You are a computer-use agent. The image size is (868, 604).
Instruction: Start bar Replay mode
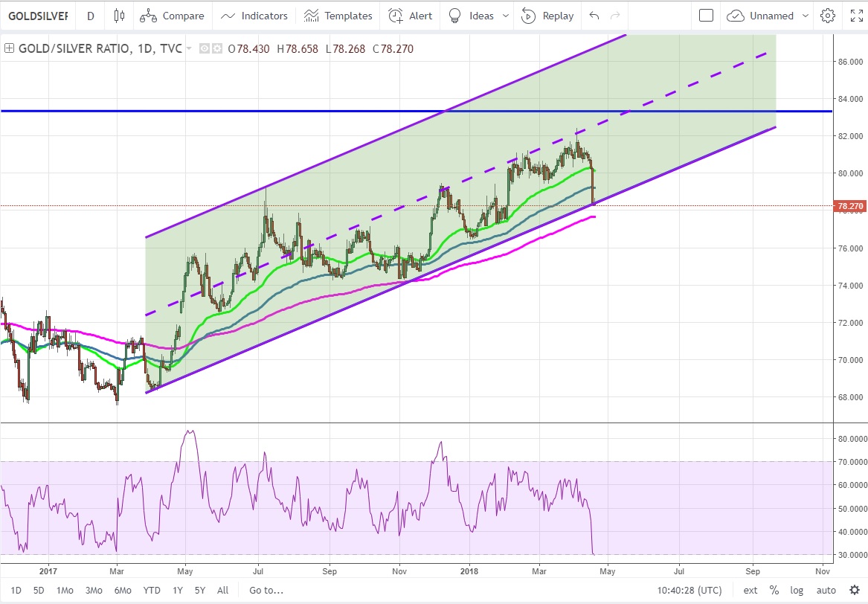(547, 16)
